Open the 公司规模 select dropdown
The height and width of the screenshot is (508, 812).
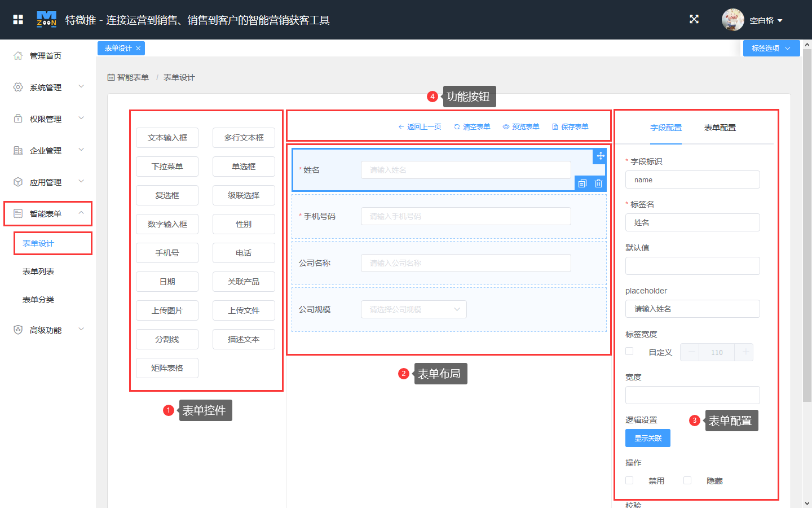click(414, 309)
